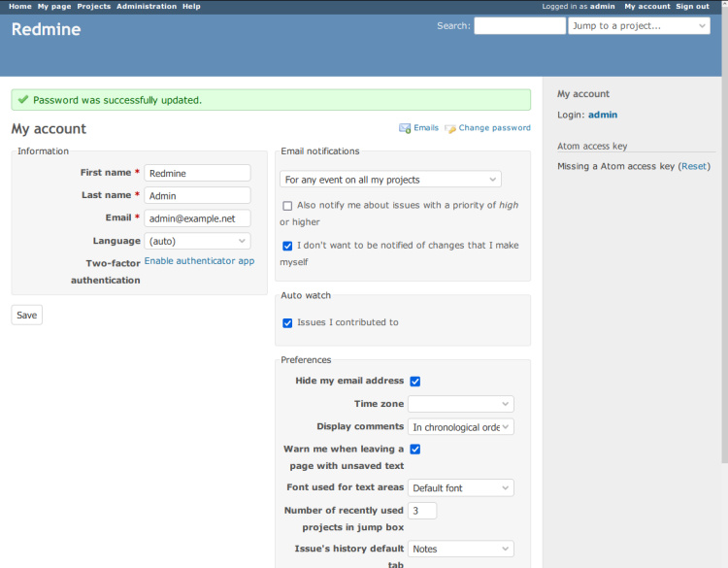The width and height of the screenshot is (728, 568).
Task: Click the Search input field
Action: point(519,26)
